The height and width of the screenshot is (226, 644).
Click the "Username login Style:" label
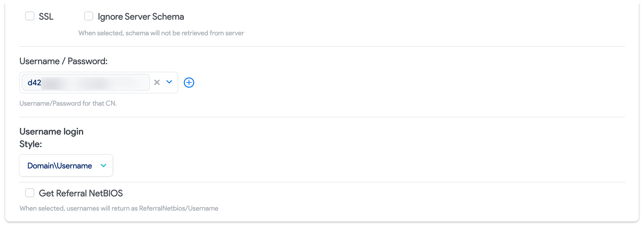click(x=51, y=138)
